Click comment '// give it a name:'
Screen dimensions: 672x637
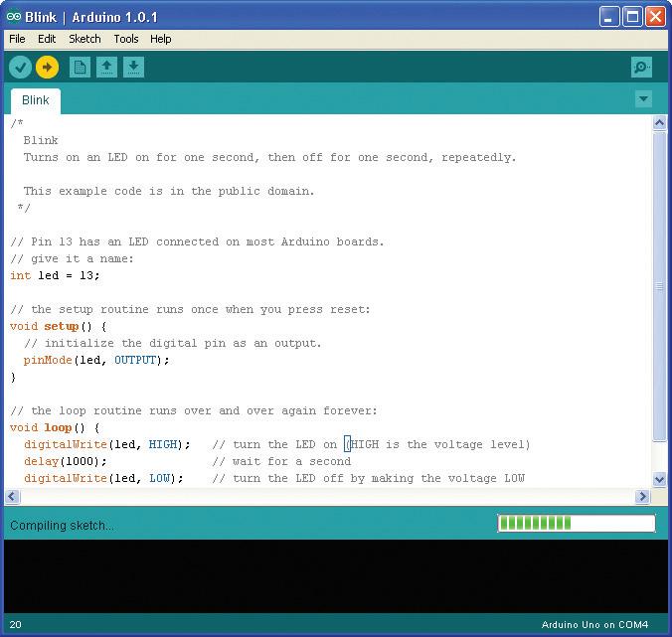point(72,258)
